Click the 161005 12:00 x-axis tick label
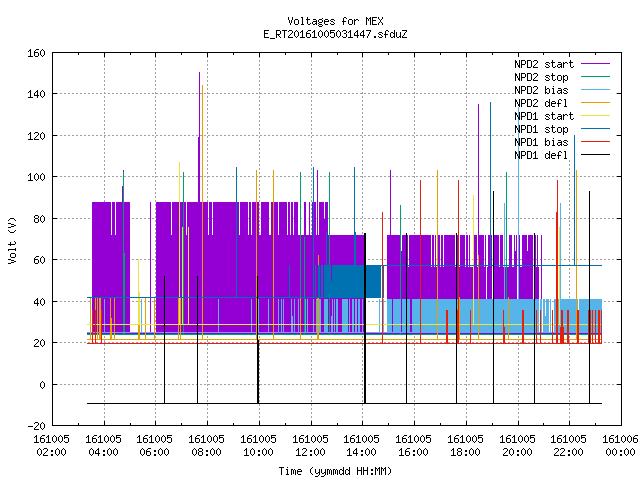 [310, 446]
